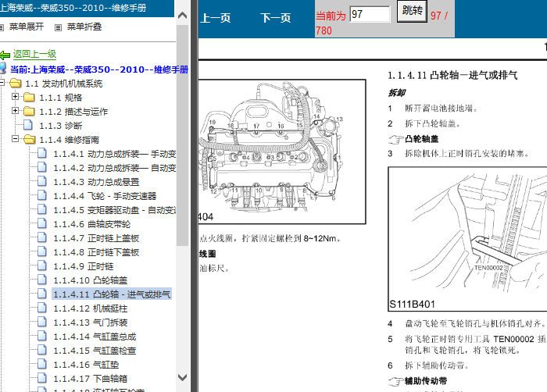This screenshot has width=547, height=392.
Task: Click the page icon for 1.1.4.5 变矩器驱动盘
Action: tap(42, 209)
